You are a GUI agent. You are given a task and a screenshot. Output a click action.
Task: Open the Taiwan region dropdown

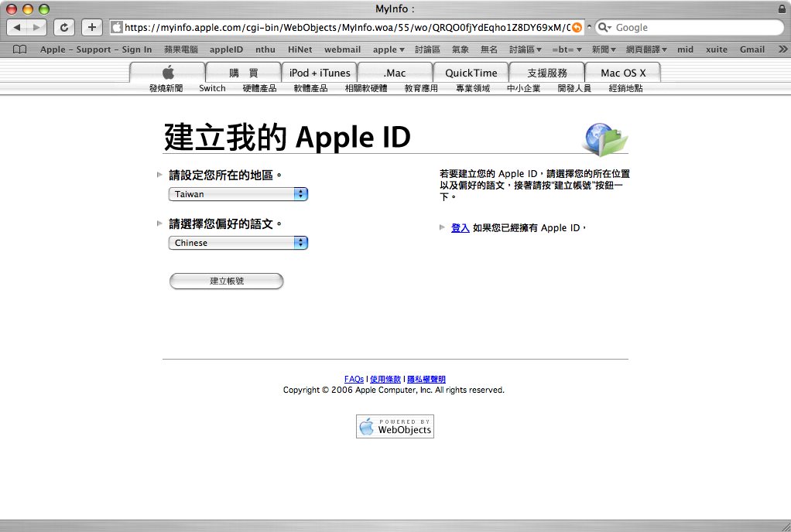[x=238, y=194]
